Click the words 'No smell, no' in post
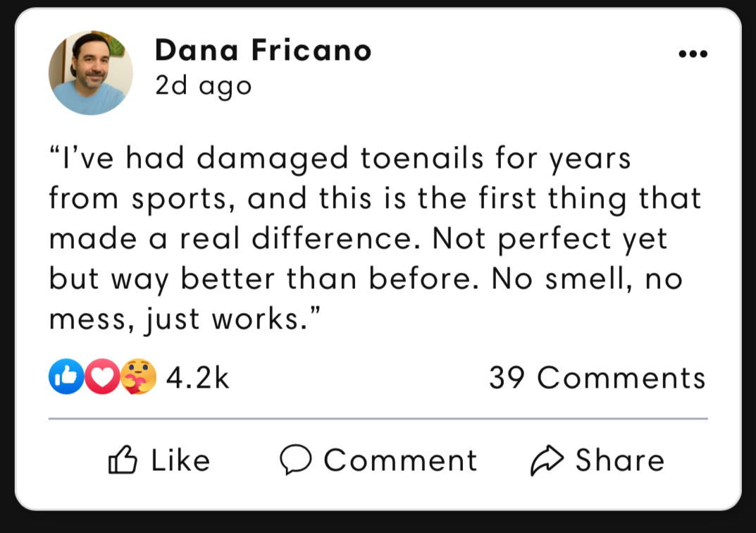The height and width of the screenshot is (533, 756). [x=586, y=280]
